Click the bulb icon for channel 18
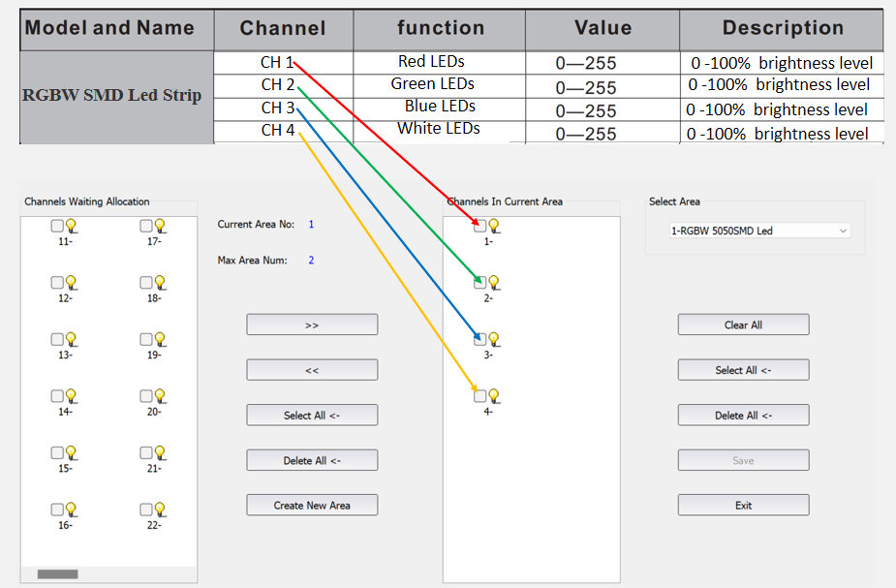The height and width of the screenshot is (588, 896). click(x=161, y=283)
